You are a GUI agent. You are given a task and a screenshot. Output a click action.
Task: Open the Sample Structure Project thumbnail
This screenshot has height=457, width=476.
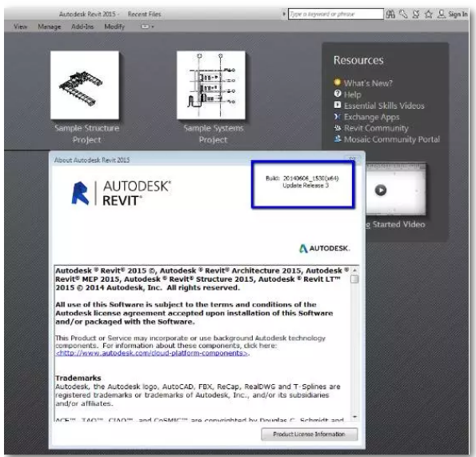[x=85, y=85]
